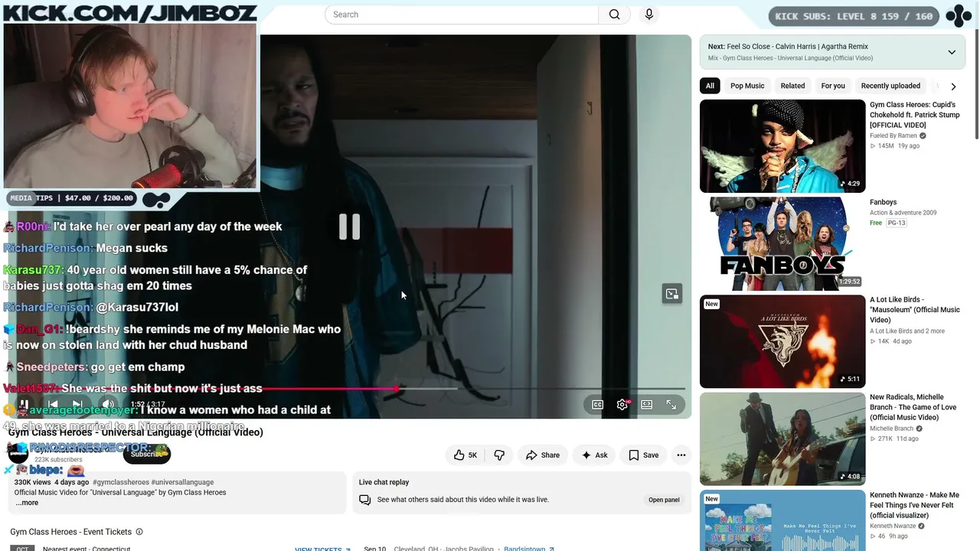Click the 'Next: Feel So Close' title

click(x=788, y=47)
